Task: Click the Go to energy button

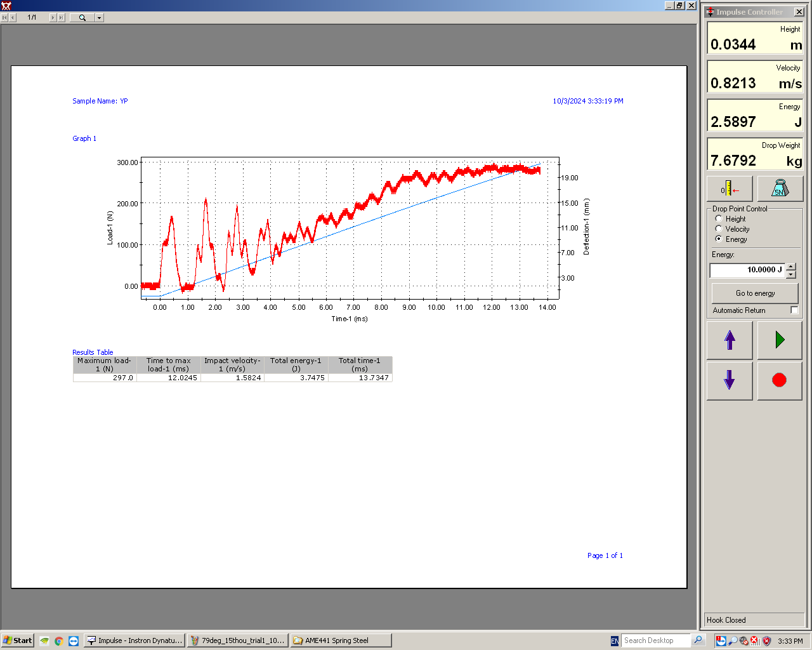Action: (755, 293)
